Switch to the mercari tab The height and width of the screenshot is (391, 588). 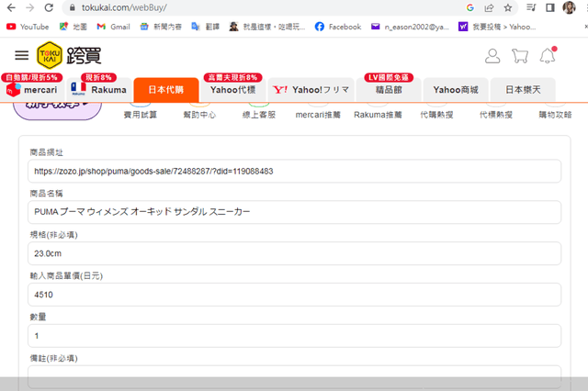(x=33, y=90)
